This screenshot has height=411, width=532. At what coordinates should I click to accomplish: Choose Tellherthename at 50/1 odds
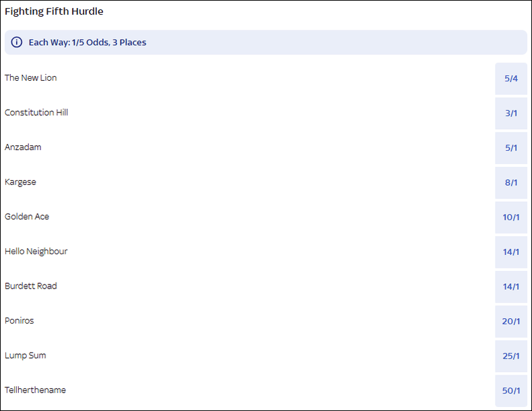(x=511, y=390)
